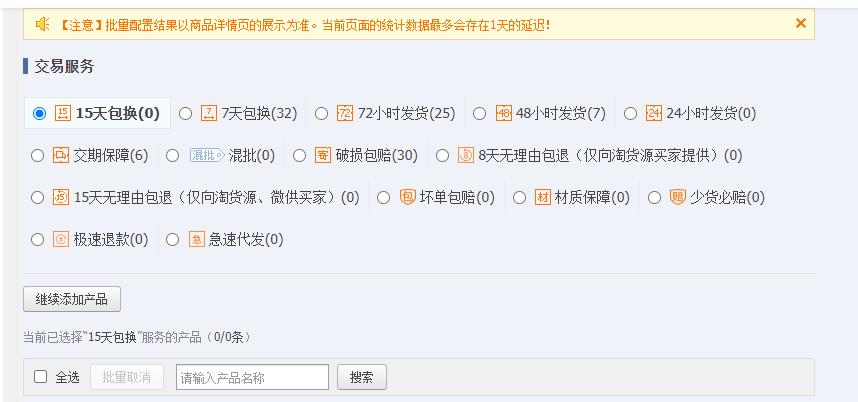858x402 pixels.
Task: Click the 24小时发货 service icon
Action: tap(654, 113)
